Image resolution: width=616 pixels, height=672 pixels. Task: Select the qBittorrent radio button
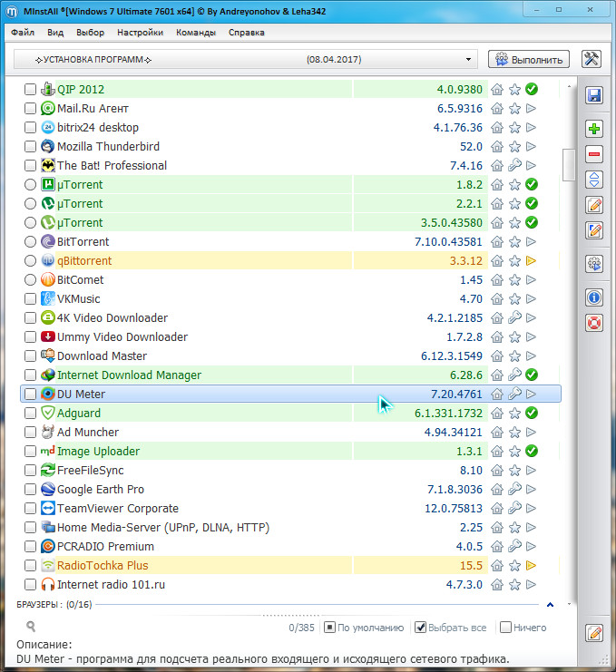click(x=30, y=260)
